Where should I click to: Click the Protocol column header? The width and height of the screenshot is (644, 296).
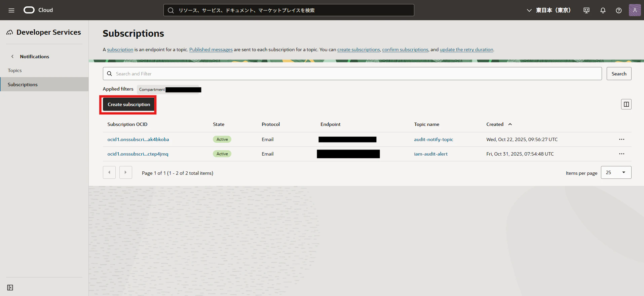pyautogui.click(x=271, y=124)
